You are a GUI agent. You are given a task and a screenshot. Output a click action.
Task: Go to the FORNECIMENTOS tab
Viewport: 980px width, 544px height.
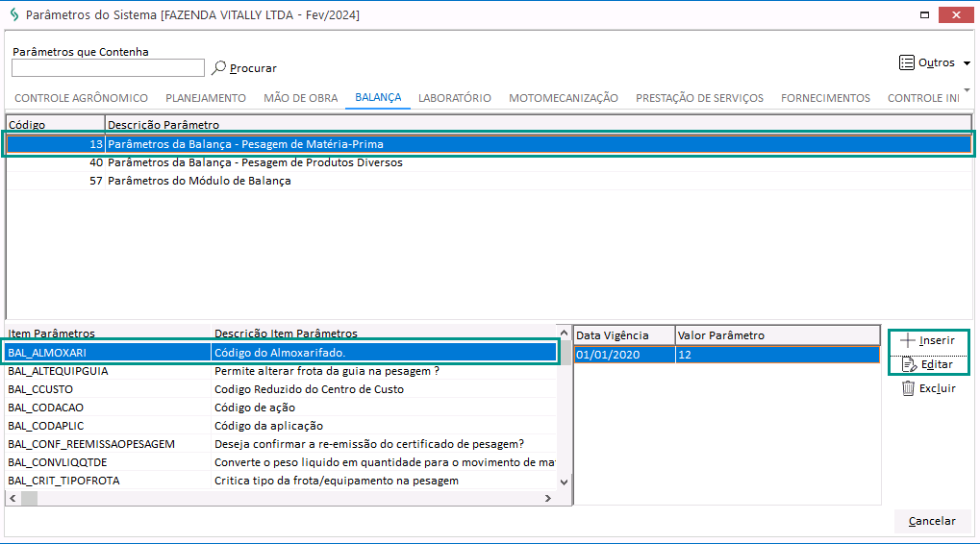tap(825, 98)
